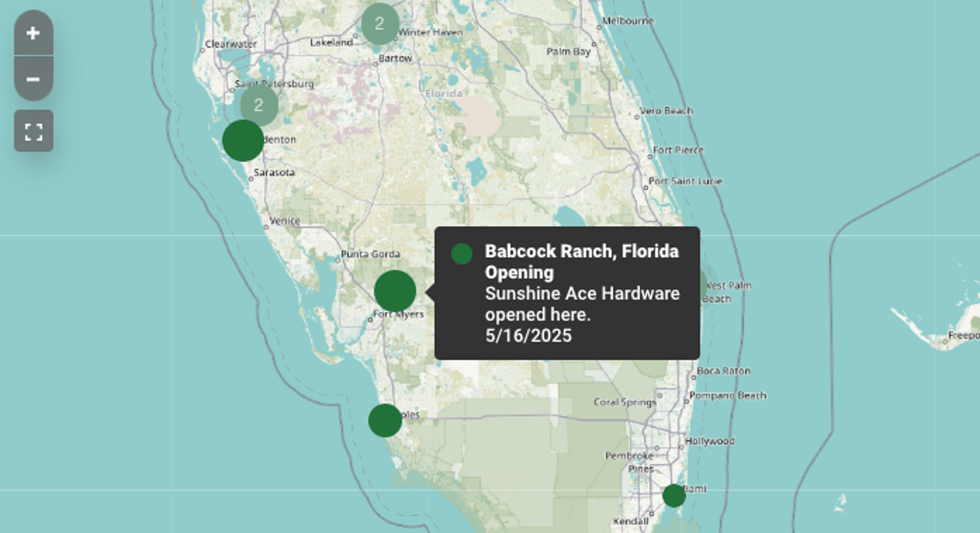Image resolution: width=980 pixels, height=533 pixels.
Task: Click the Port Saint Lucie label
Action: [685, 181]
